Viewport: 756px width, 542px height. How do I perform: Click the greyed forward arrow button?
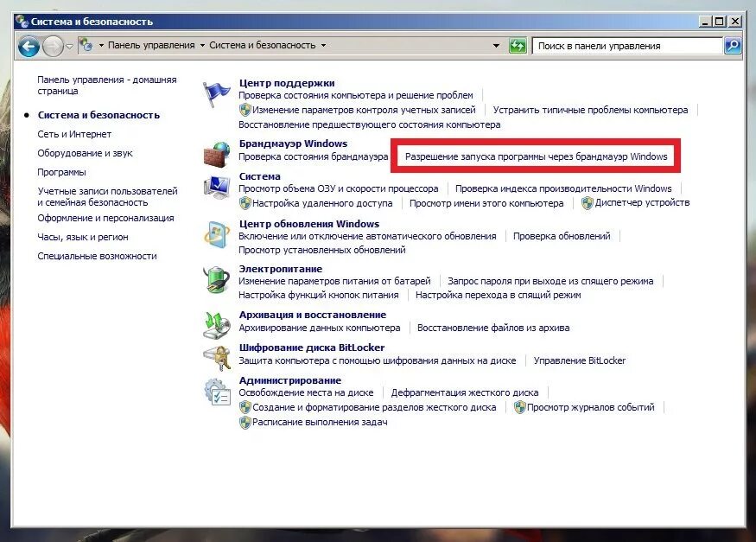pyautogui.click(x=52, y=47)
